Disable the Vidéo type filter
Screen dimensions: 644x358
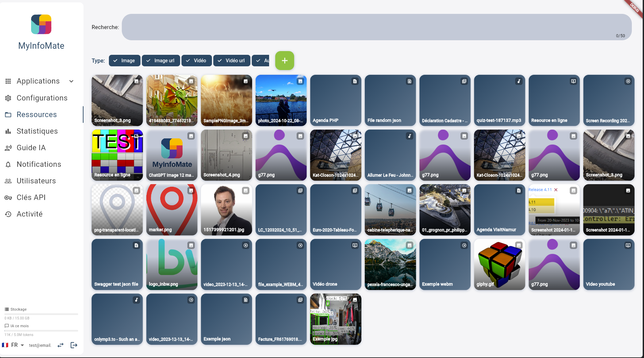click(196, 61)
